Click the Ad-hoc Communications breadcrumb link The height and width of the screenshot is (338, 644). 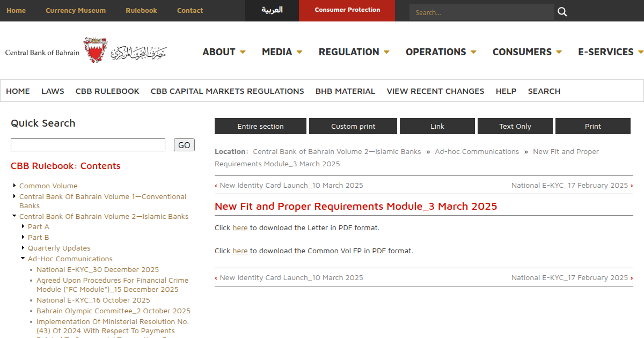477,151
